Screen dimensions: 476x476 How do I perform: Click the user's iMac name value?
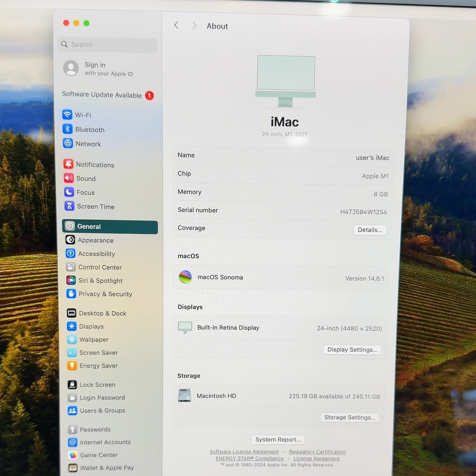372,158
